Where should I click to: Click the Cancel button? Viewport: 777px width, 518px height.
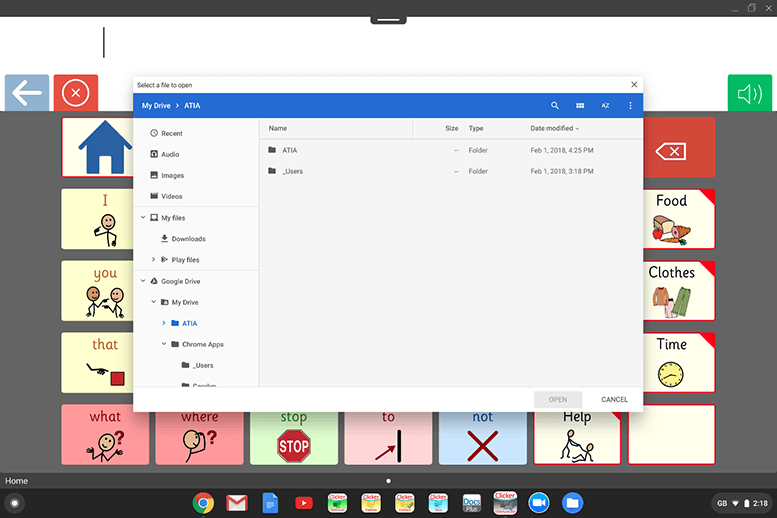point(614,399)
